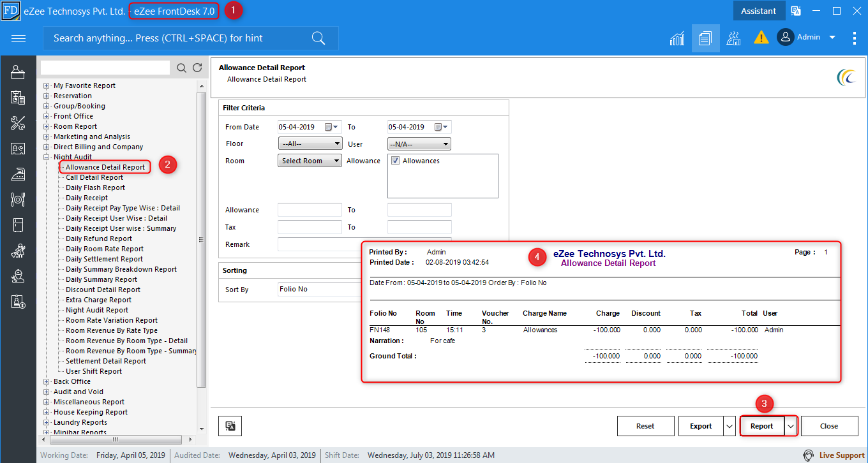Open the guest ID card sidebar icon
This screenshot has height=463, width=868.
[18, 149]
